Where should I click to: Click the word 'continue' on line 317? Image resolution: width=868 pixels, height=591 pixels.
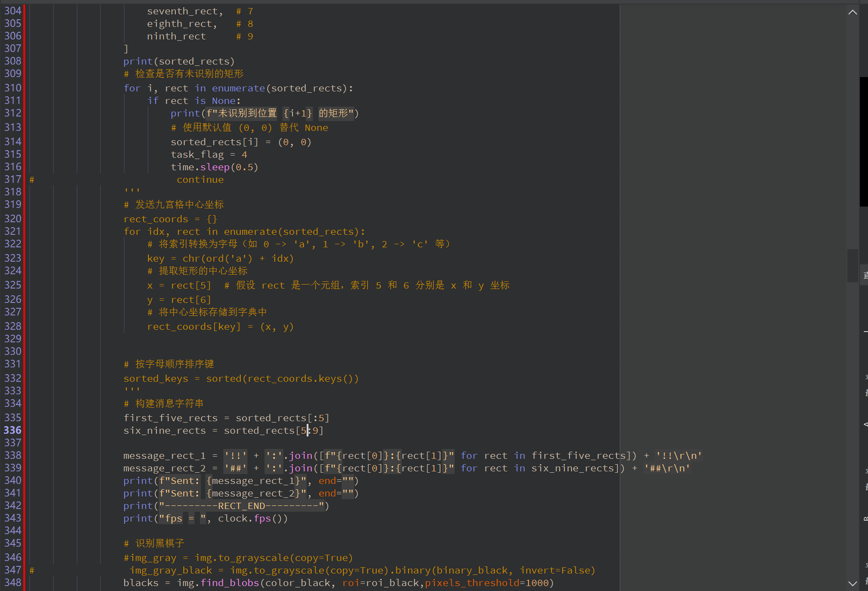(x=200, y=180)
